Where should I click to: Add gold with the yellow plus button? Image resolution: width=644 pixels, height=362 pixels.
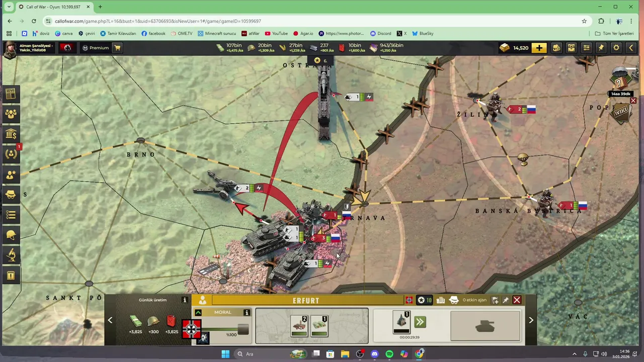(x=539, y=48)
